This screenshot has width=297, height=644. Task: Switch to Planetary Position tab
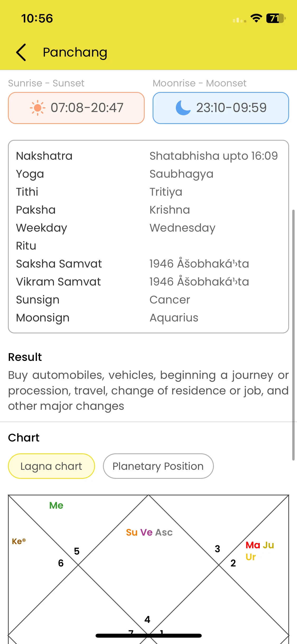tap(158, 466)
